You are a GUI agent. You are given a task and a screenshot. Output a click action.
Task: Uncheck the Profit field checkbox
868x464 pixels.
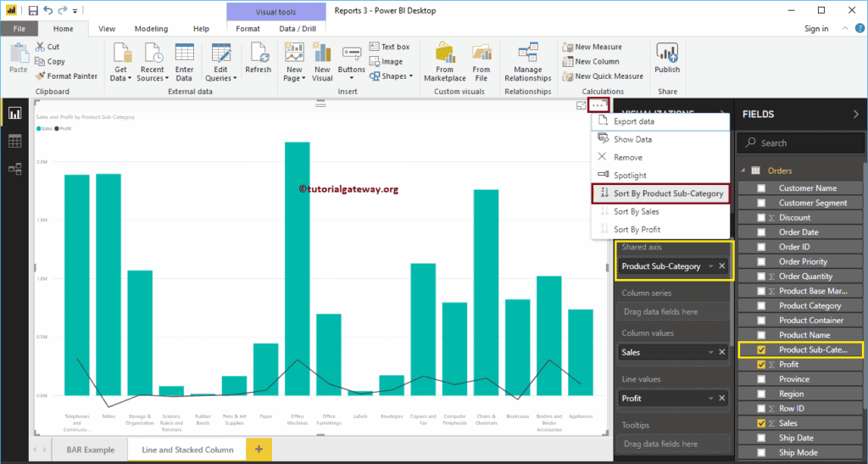(761, 365)
